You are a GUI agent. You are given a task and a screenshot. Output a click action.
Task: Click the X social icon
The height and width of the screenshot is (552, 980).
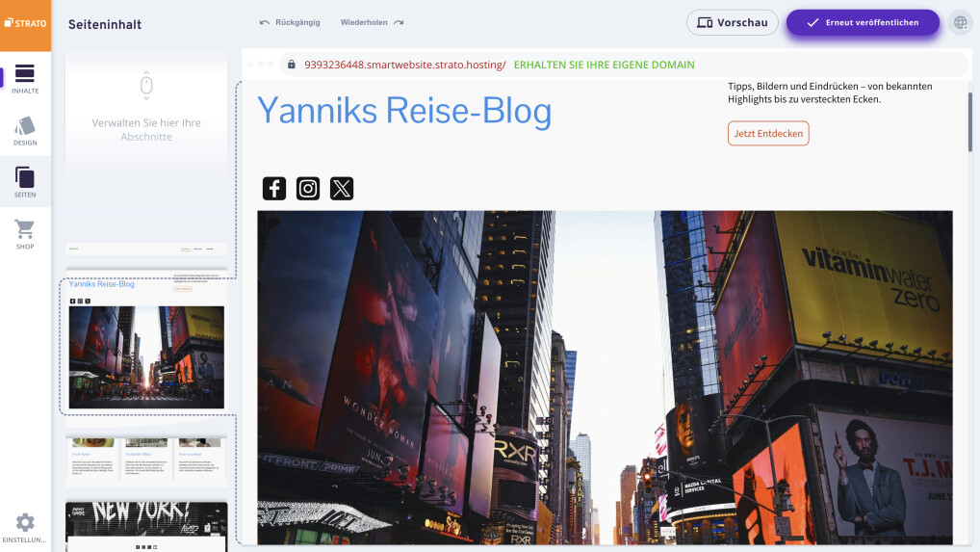tap(342, 189)
